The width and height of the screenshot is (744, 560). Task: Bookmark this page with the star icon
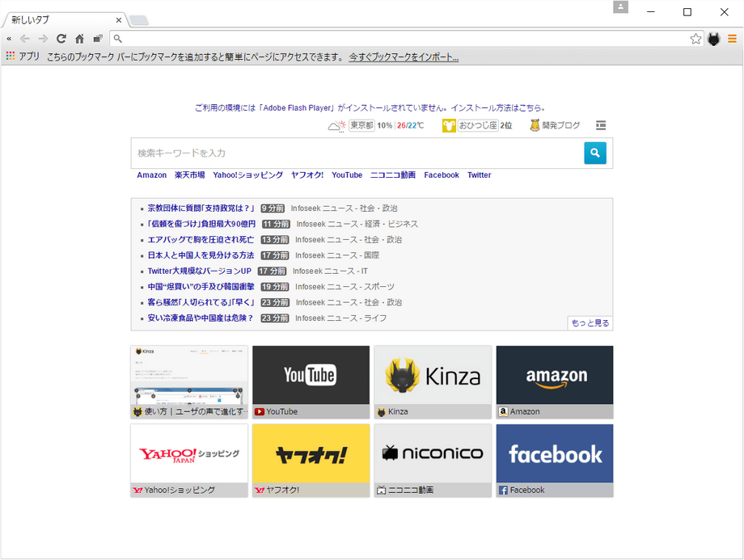pyautogui.click(x=695, y=39)
